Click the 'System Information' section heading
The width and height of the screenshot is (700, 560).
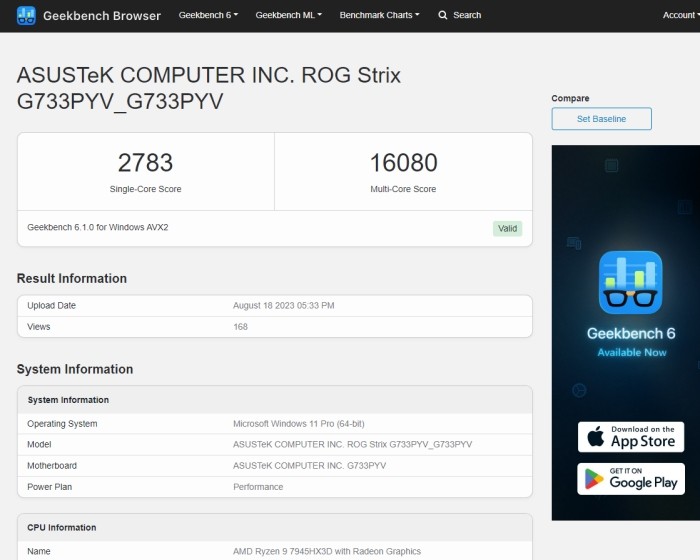click(x=75, y=369)
